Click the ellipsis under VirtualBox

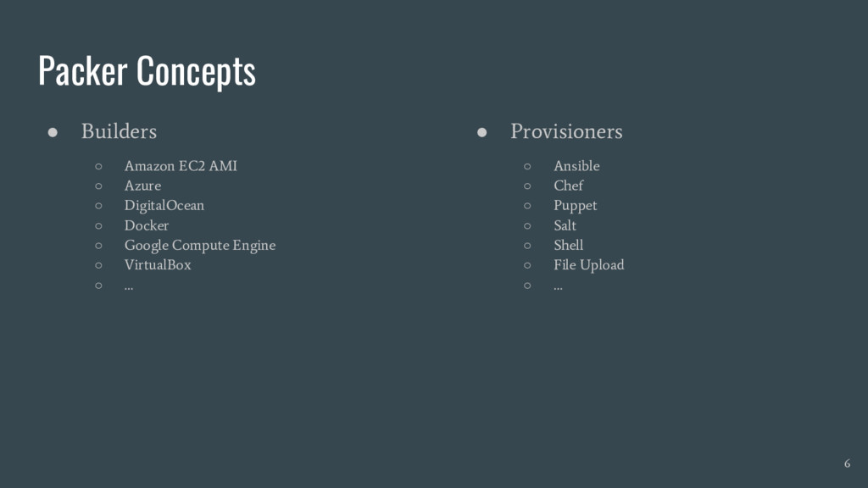click(129, 288)
